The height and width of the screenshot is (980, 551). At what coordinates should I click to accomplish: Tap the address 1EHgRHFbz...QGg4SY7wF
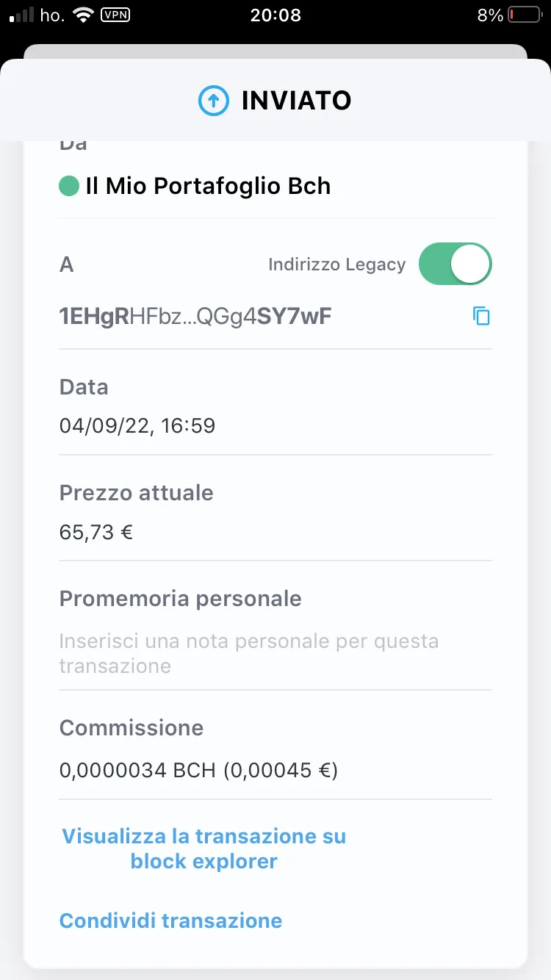tap(195, 317)
